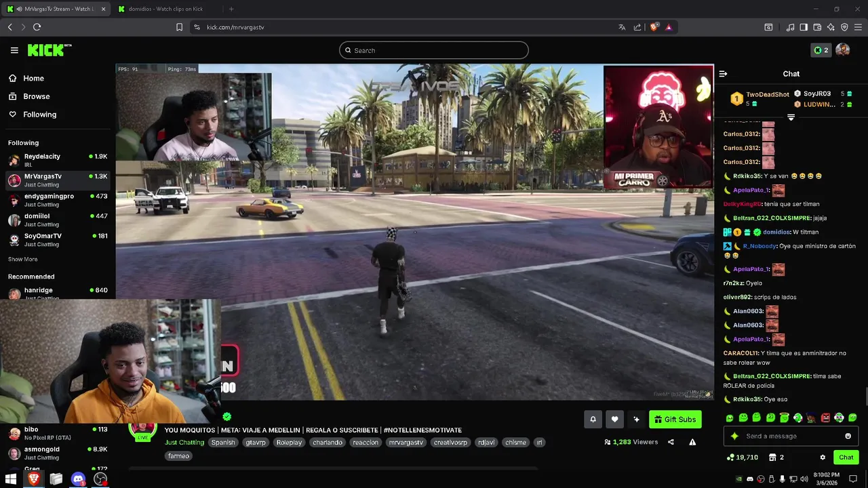Toggle follow heart button
This screenshot has height=488, width=868.
click(614, 420)
